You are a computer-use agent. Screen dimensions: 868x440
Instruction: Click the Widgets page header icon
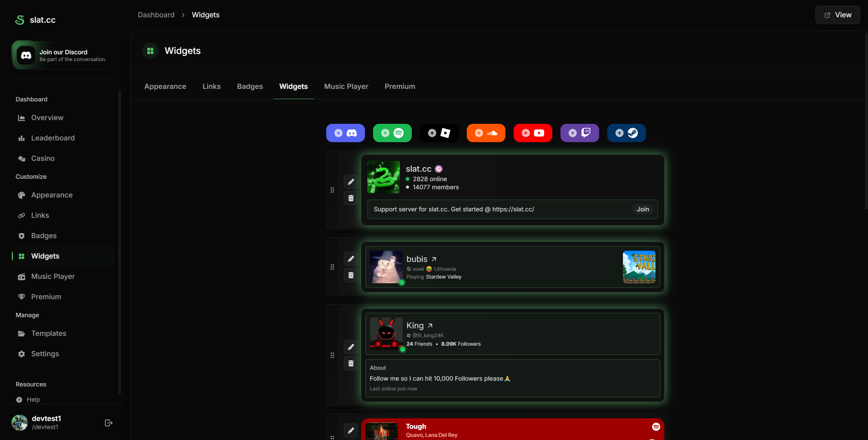pos(150,51)
